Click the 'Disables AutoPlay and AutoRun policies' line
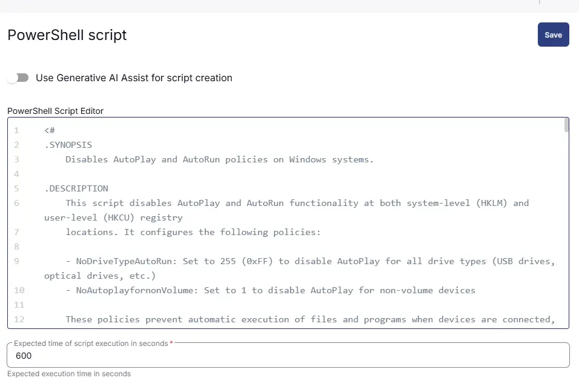The height and width of the screenshot is (392, 579). click(219, 159)
